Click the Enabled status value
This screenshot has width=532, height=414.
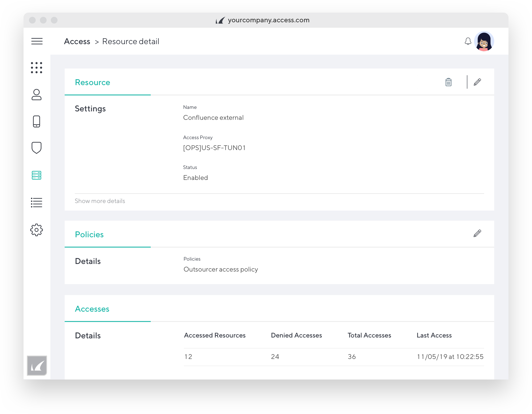pos(195,178)
